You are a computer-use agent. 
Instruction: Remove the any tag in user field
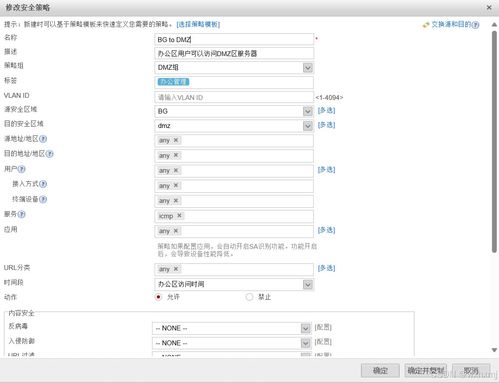[176, 170]
